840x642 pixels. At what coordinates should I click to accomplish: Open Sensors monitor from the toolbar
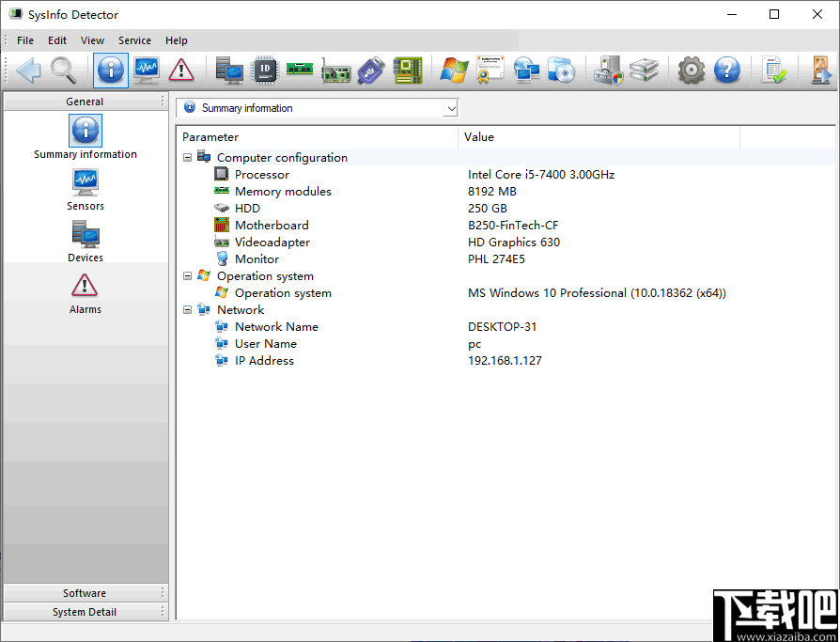pos(147,70)
